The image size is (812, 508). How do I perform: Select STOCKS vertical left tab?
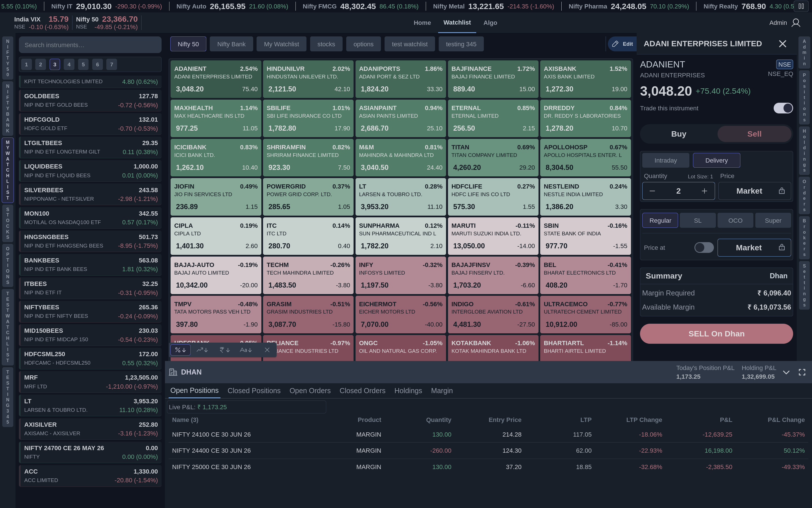click(x=8, y=223)
